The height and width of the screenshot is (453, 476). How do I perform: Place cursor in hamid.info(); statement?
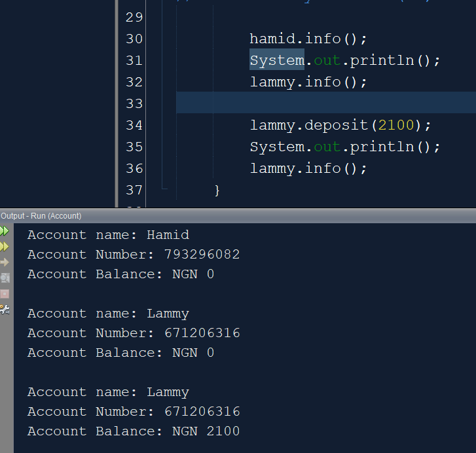pos(308,39)
